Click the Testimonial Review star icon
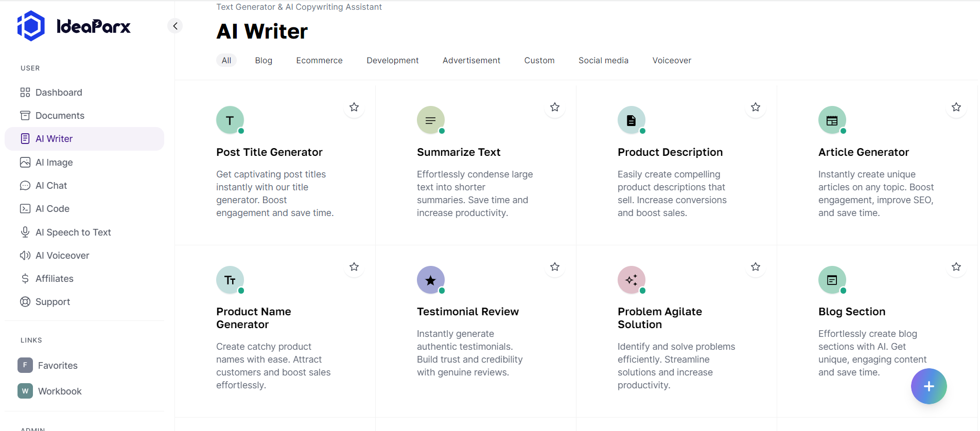Image resolution: width=980 pixels, height=431 pixels. click(430, 280)
